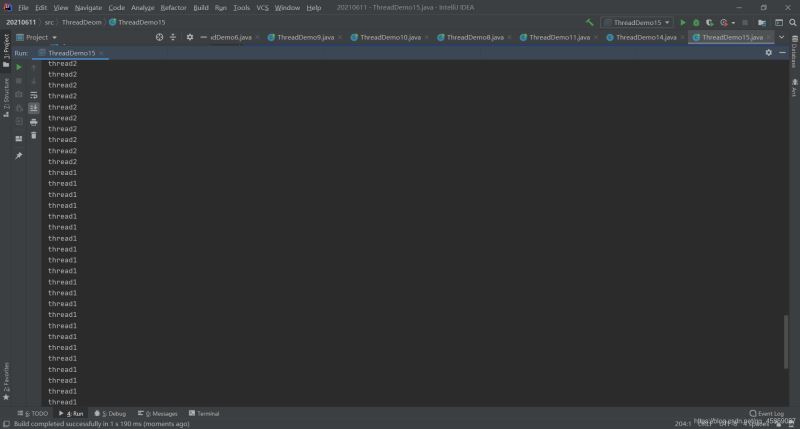Run ThreadDemo15 with the toolbar play button
Screen dimensions: 800x429
pyautogui.click(x=683, y=22)
